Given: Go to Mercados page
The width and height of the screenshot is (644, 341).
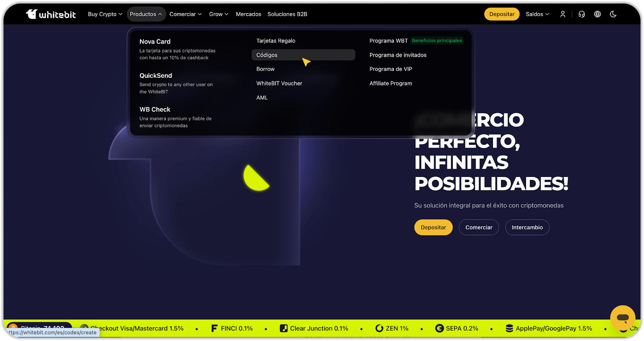Looking at the screenshot, I should pyautogui.click(x=248, y=14).
